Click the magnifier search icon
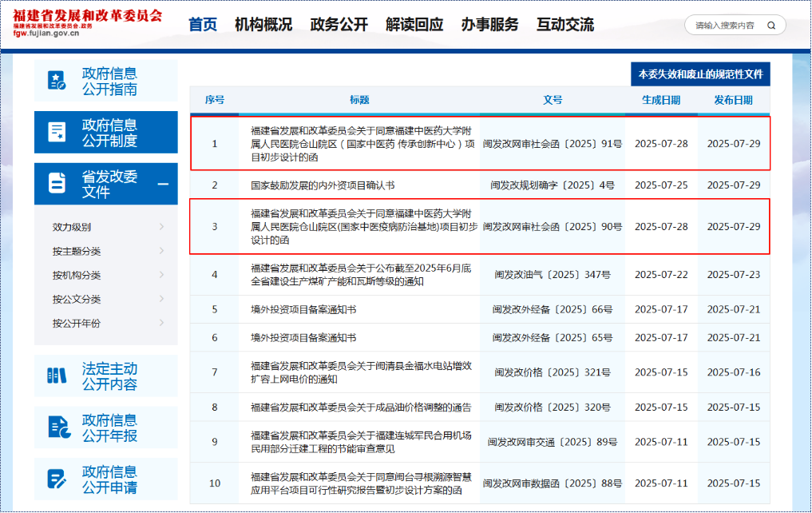This screenshot has height=513, width=812. 770,26
